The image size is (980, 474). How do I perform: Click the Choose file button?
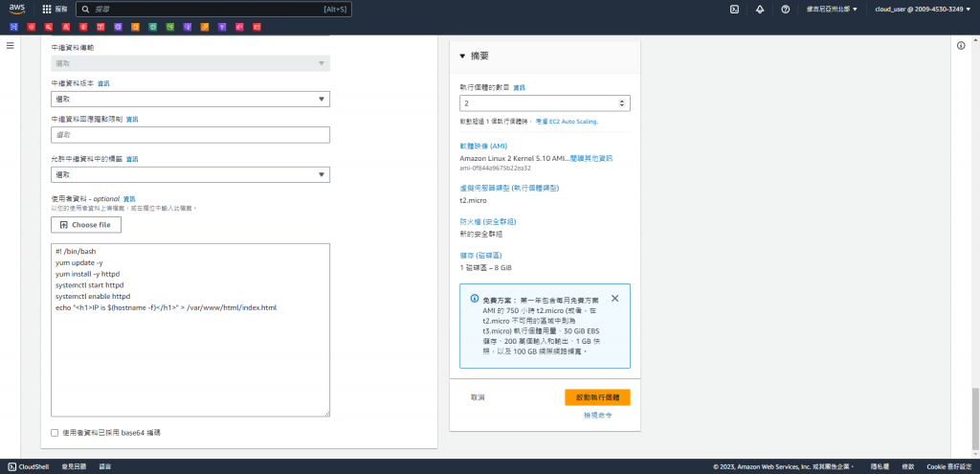[x=86, y=224]
